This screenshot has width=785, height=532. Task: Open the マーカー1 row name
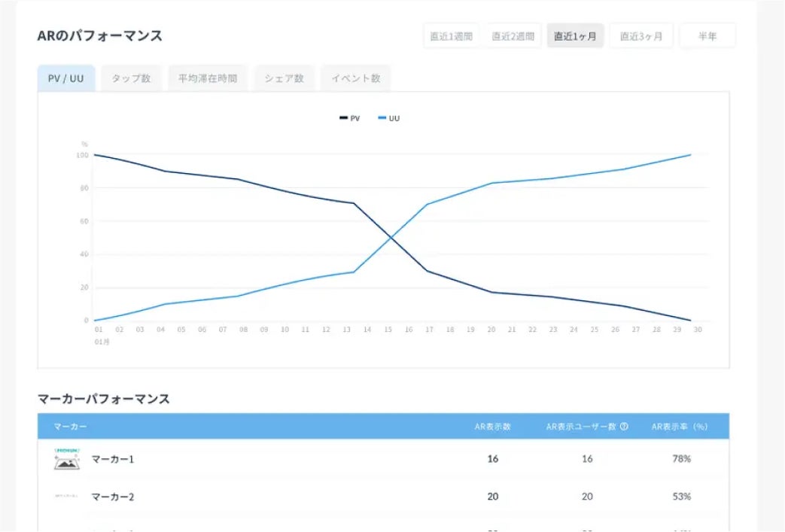113,458
